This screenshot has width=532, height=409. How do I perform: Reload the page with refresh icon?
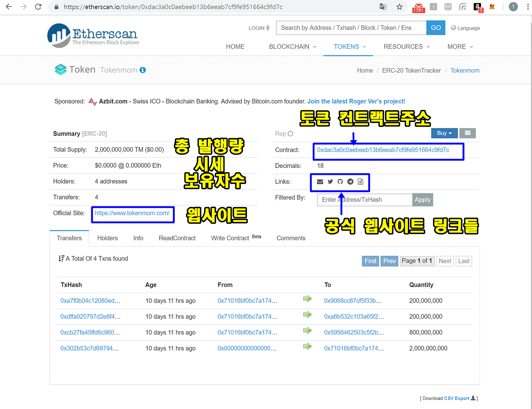click(38, 7)
